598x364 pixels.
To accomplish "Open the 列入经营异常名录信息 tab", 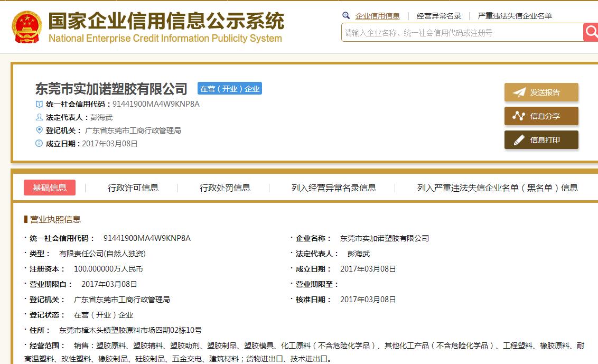I will coord(334,188).
